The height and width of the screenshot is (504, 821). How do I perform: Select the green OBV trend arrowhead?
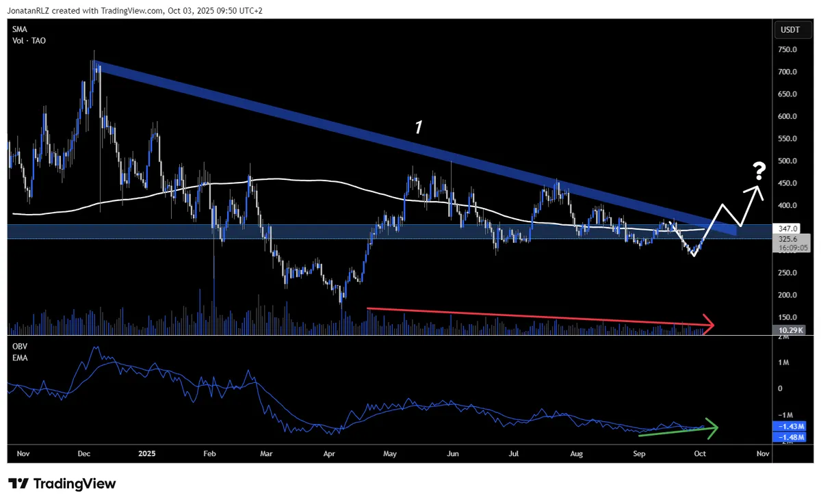(x=712, y=428)
